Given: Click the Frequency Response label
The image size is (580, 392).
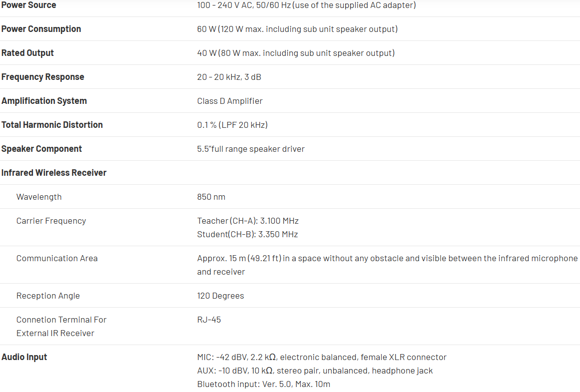Looking at the screenshot, I should pyautogui.click(x=42, y=77).
